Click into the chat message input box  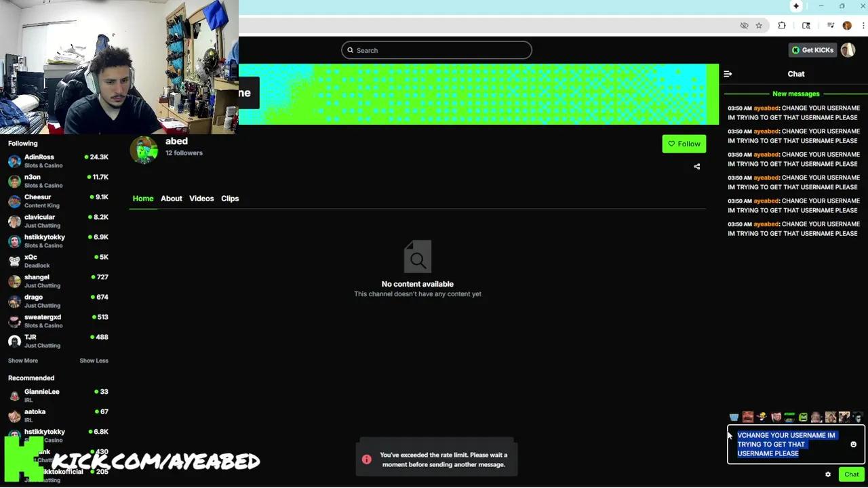click(796, 445)
